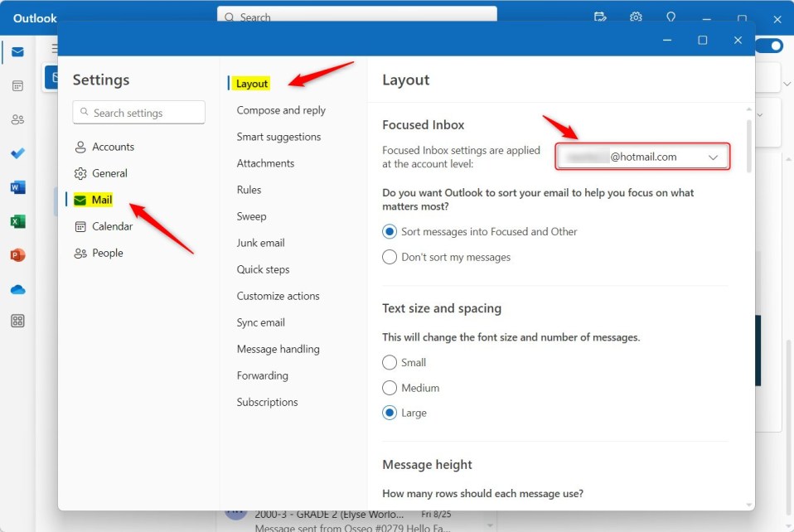Open Quick steps settings

(x=263, y=269)
